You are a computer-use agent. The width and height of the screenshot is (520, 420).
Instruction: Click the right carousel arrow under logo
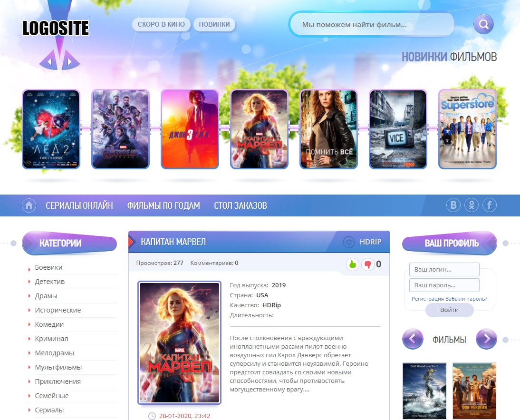[70, 61]
